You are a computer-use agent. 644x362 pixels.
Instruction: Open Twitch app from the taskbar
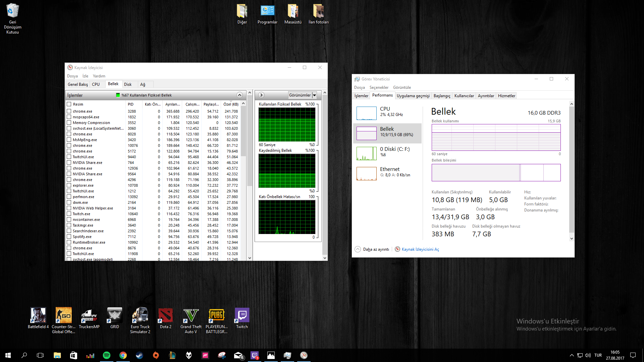255,355
